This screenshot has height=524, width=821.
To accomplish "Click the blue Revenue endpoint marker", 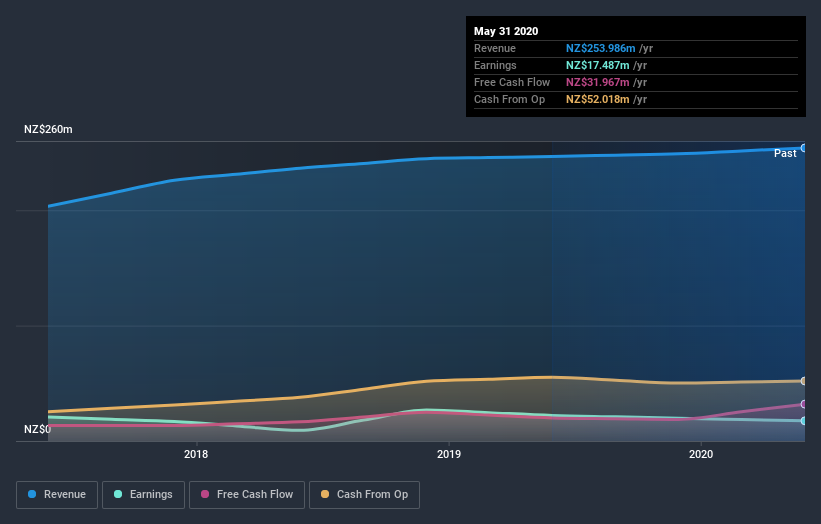I will (x=804, y=148).
